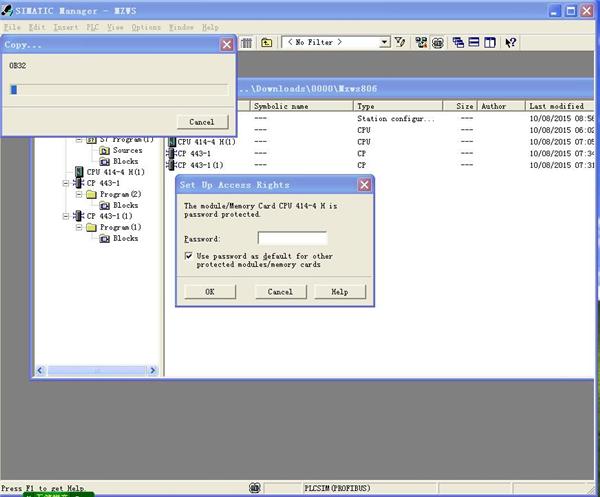
Task: Click OK in Set Up Access Rights
Action: click(210, 292)
